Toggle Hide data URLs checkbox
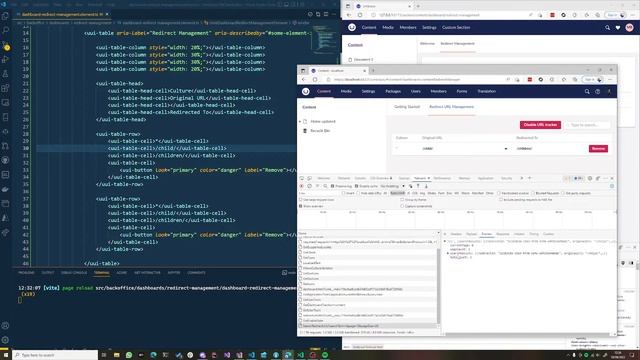 tap(359, 193)
